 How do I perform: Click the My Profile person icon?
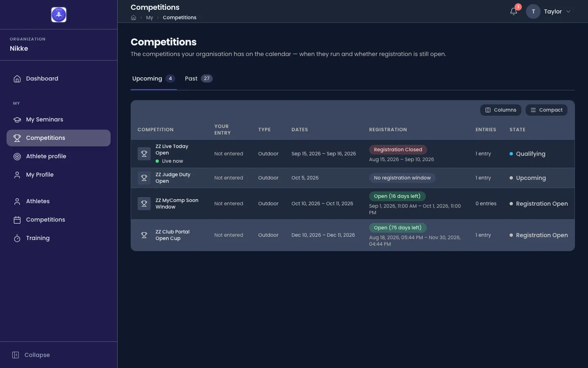pos(17,175)
